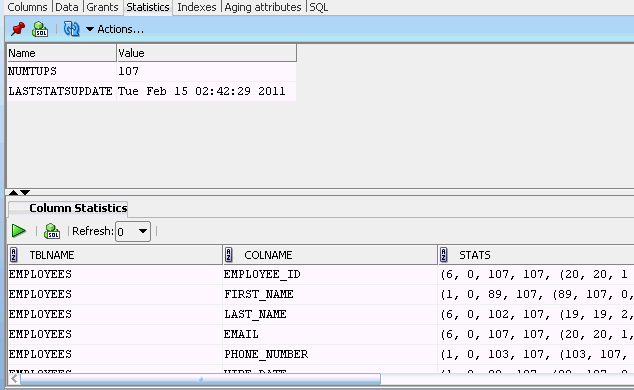Select the LAST_NAME column name cell
Screen dimensions: 634x390
330,314
